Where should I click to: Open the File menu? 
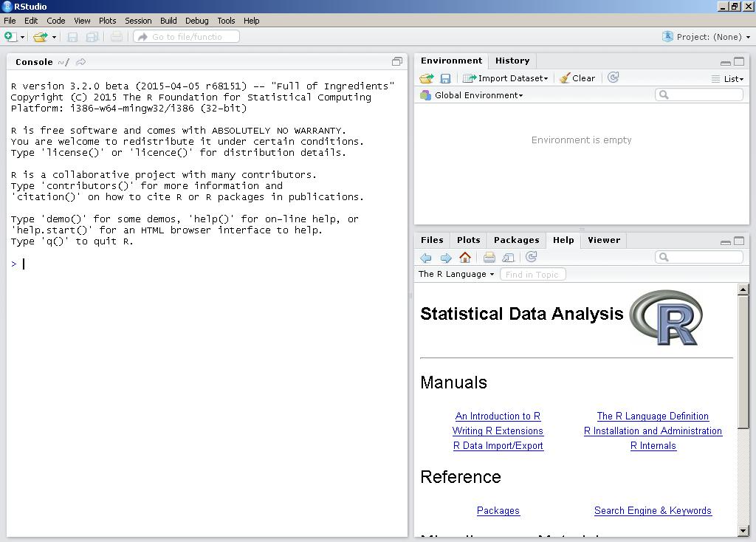click(10, 21)
